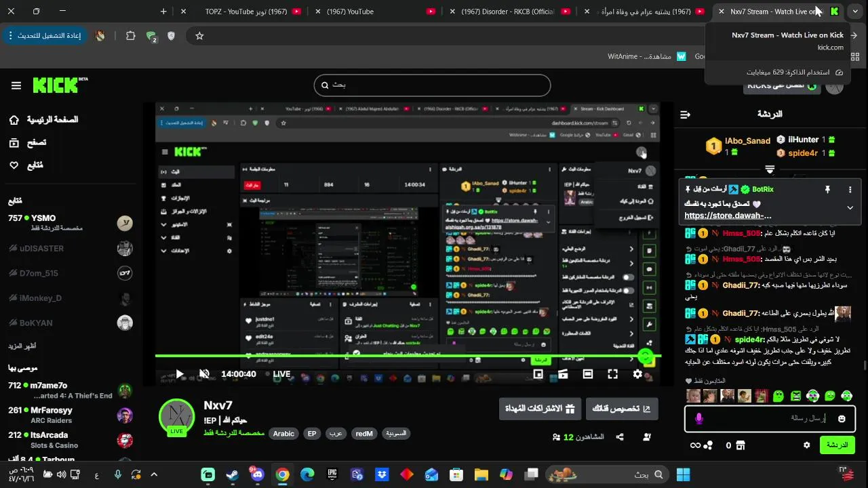This screenshot has width=868, height=488.
Task: Open Nxv7 channel avatar
Action: tap(176, 418)
